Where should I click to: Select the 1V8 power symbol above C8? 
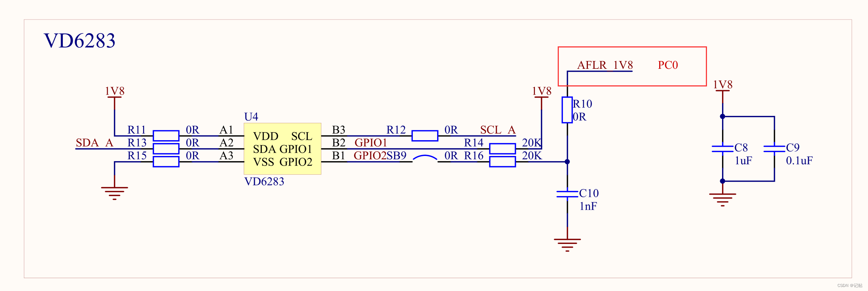coord(722,91)
